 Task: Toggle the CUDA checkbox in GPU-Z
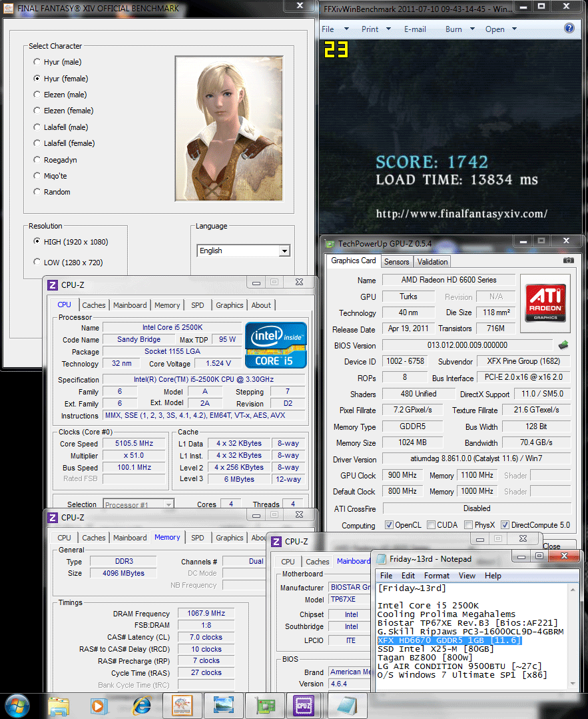432,524
